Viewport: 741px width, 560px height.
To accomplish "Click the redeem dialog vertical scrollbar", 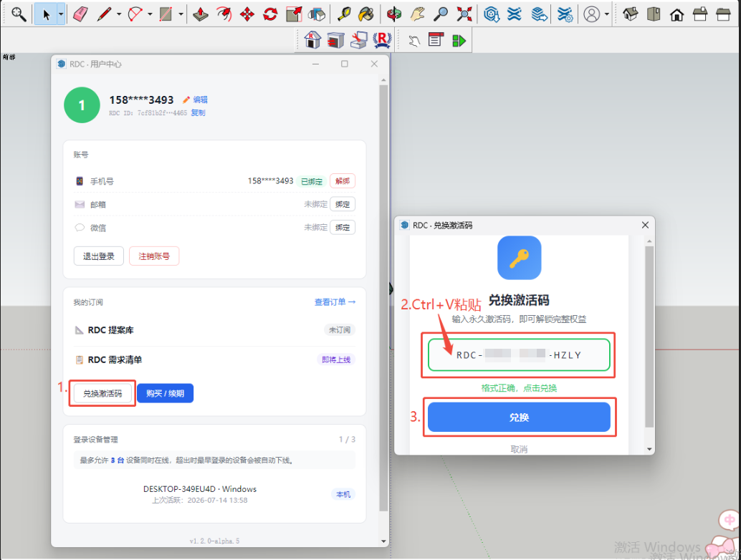I will (649, 336).
